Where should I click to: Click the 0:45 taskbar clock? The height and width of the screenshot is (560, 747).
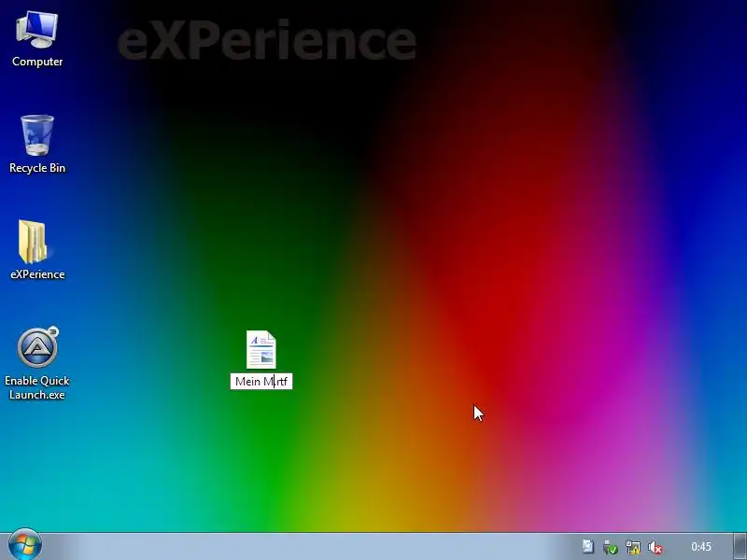tap(701, 547)
